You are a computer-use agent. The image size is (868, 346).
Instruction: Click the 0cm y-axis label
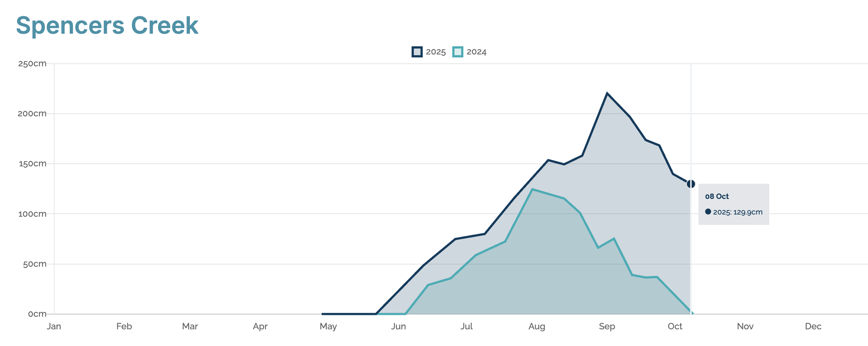(37, 314)
